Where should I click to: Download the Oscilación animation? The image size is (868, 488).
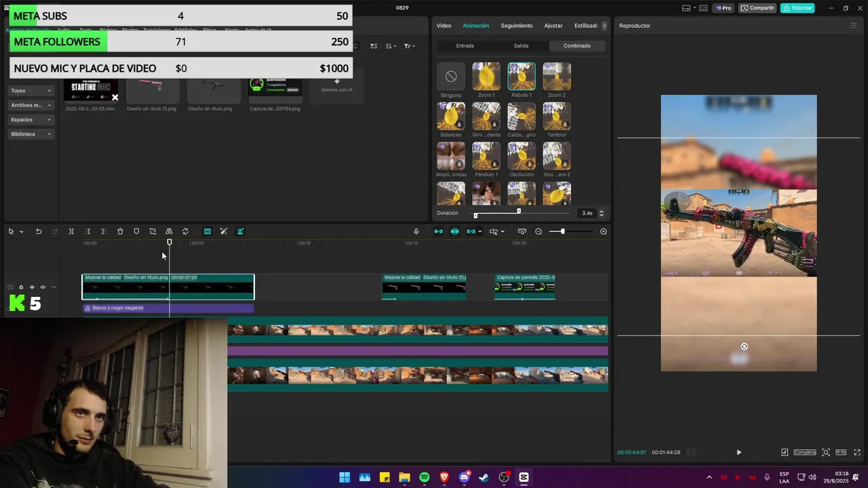tap(530, 164)
